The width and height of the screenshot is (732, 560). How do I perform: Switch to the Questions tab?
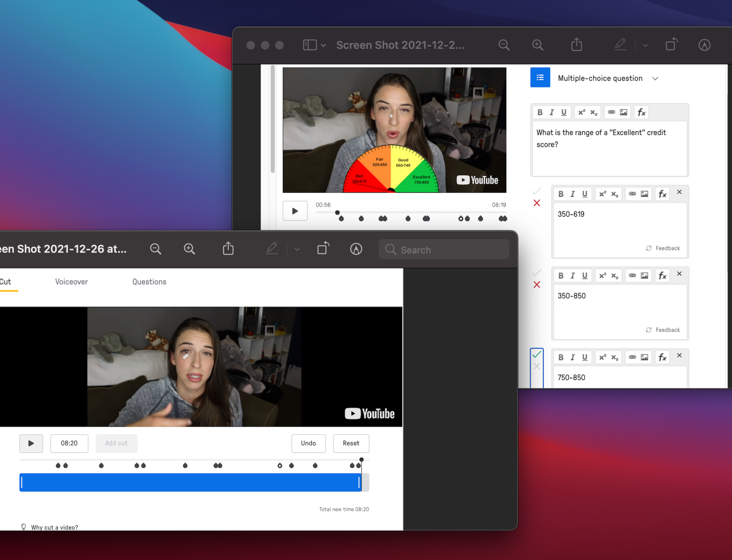149,282
